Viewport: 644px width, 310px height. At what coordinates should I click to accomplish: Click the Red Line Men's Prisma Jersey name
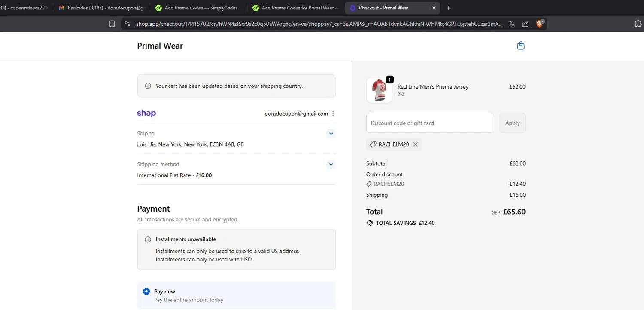(x=433, y=87)
